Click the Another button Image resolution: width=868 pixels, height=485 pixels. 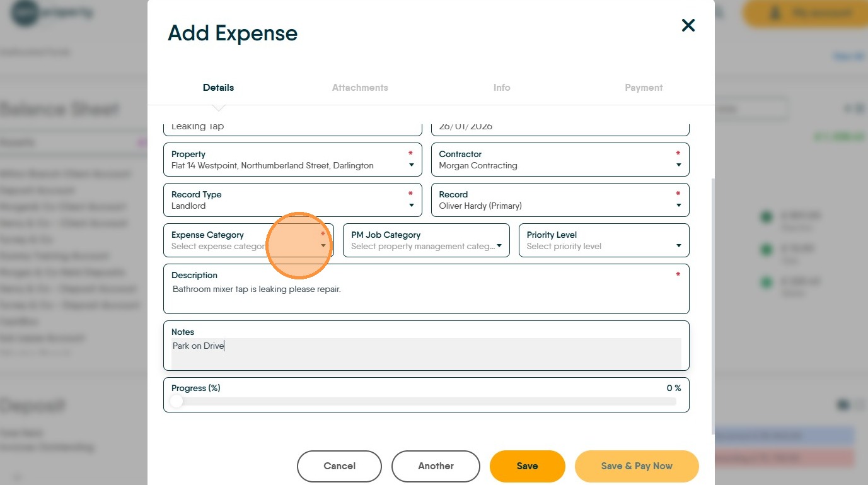coord(436,466)
